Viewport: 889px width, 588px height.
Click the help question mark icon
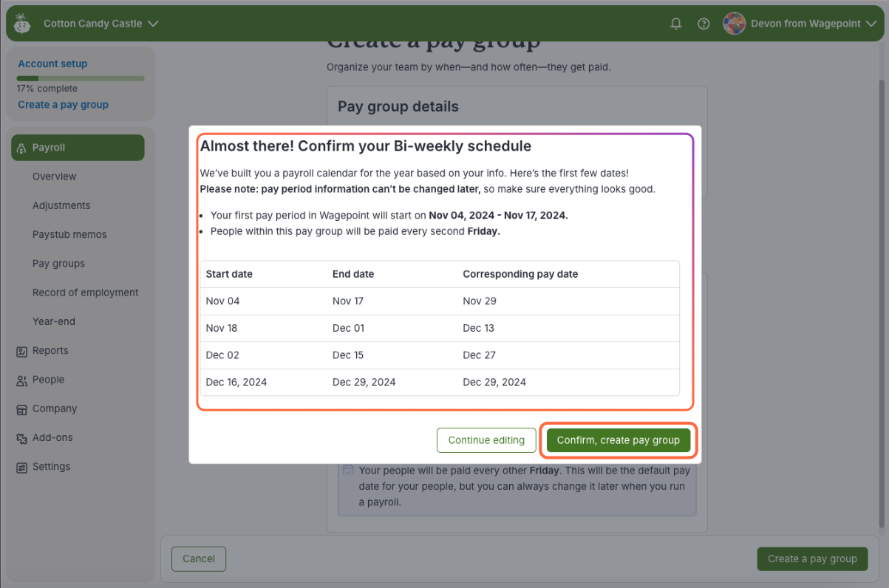click(704, 24)
